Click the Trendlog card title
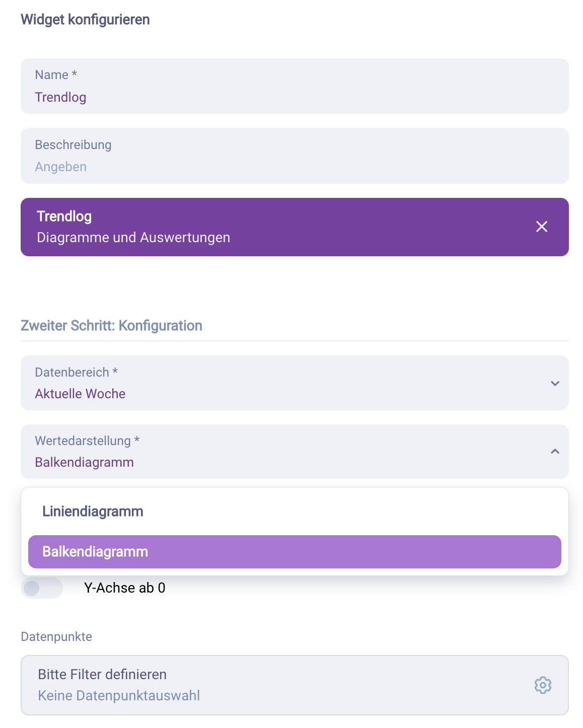583x728 pixels. tap(64, 216)
